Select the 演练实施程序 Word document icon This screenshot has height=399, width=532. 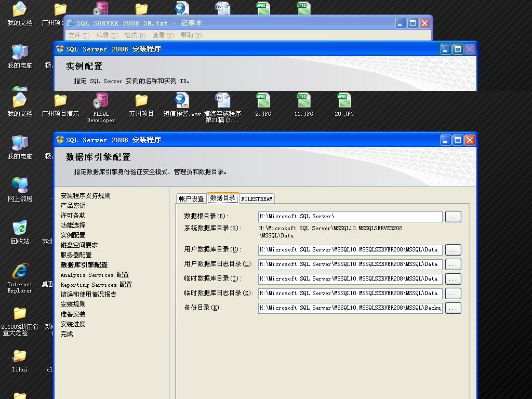tap(222, 101)
